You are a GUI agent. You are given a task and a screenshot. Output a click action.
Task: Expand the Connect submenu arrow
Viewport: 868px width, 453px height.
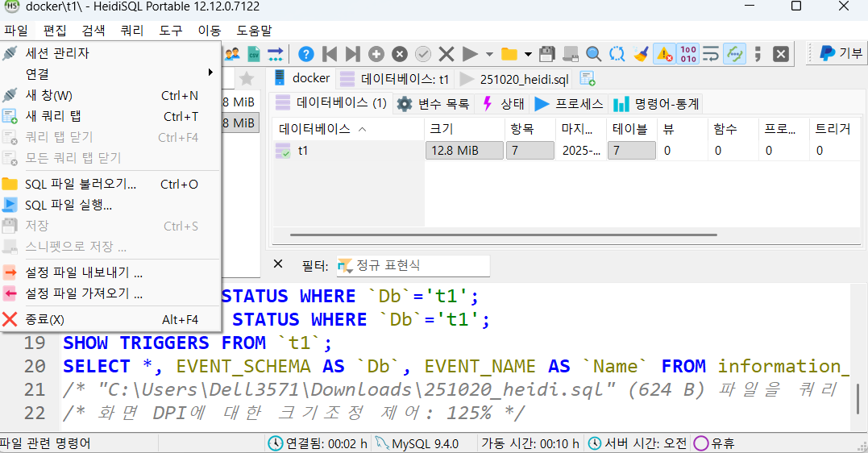[x=210, y=73]
